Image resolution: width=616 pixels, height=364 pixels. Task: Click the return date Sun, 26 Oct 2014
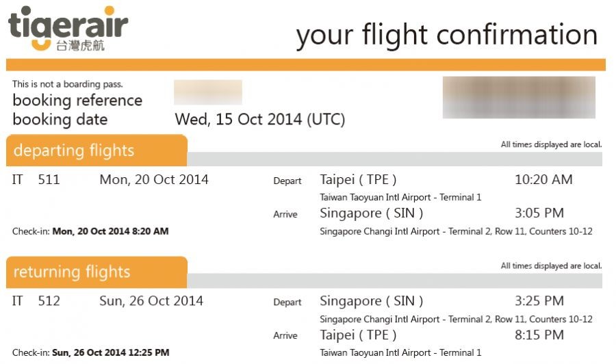point(151,301)
